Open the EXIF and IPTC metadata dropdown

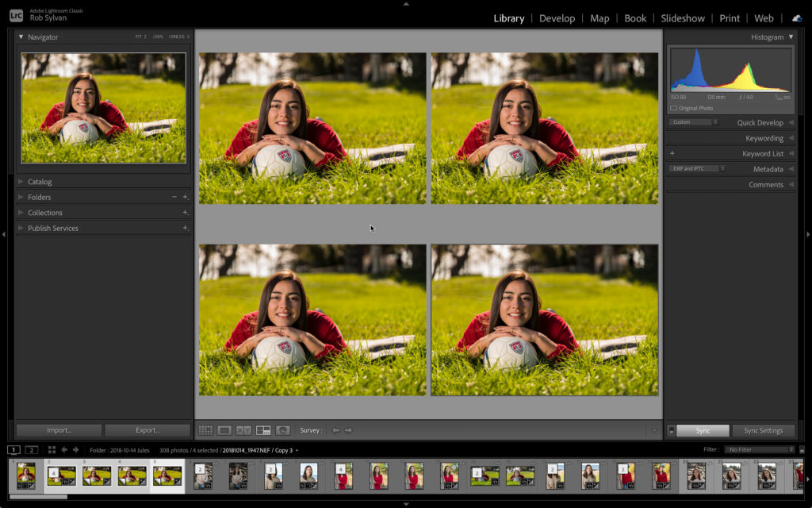click(695, 168)
